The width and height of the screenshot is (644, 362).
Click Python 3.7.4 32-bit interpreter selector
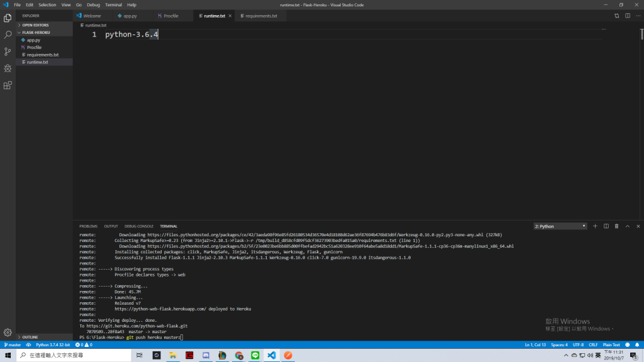pos(53,345)
